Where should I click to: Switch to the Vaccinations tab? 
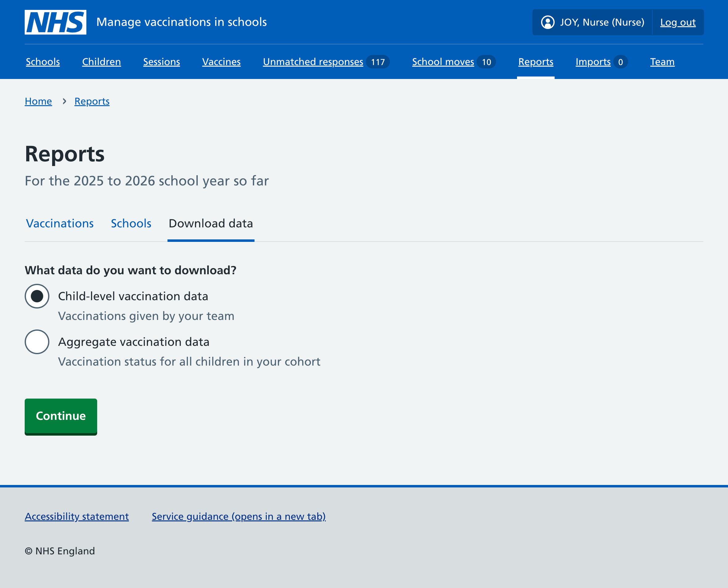pos(60,224)
